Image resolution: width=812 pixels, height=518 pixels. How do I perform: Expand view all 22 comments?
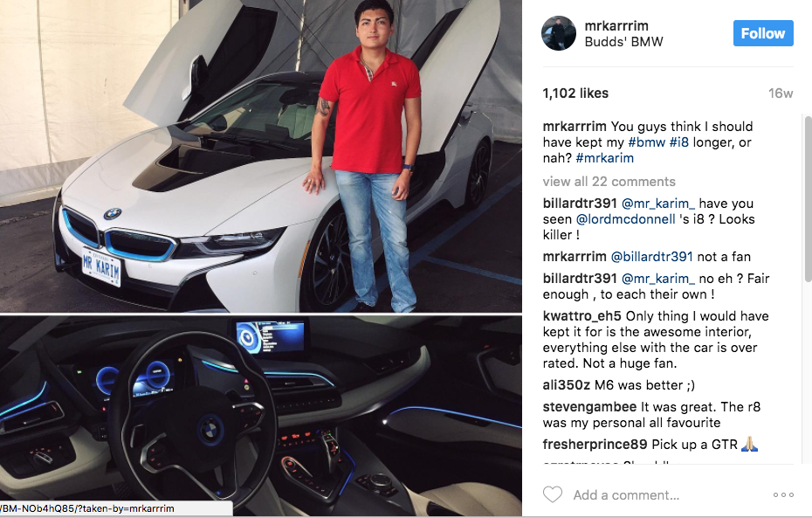(609, 182)
